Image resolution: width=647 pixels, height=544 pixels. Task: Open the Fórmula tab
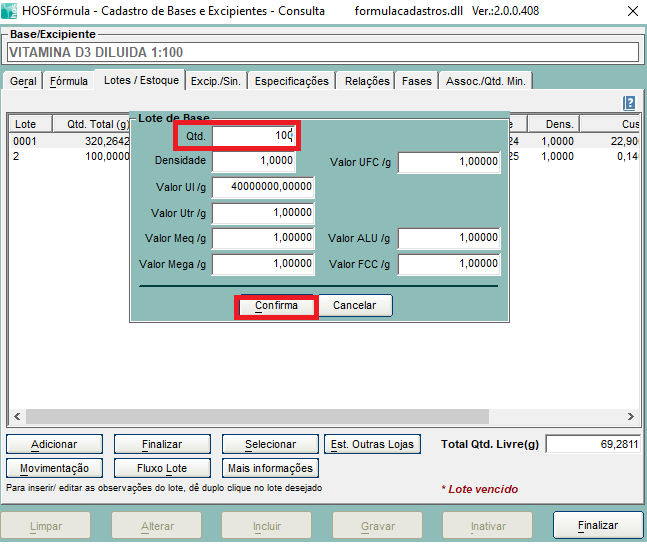pos(69,81)
